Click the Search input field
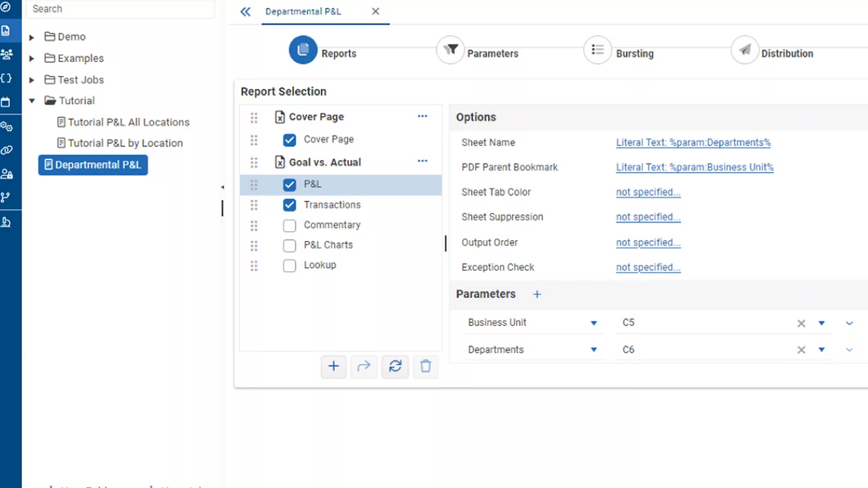Screen dimensions: 868x488 point(119,9)
